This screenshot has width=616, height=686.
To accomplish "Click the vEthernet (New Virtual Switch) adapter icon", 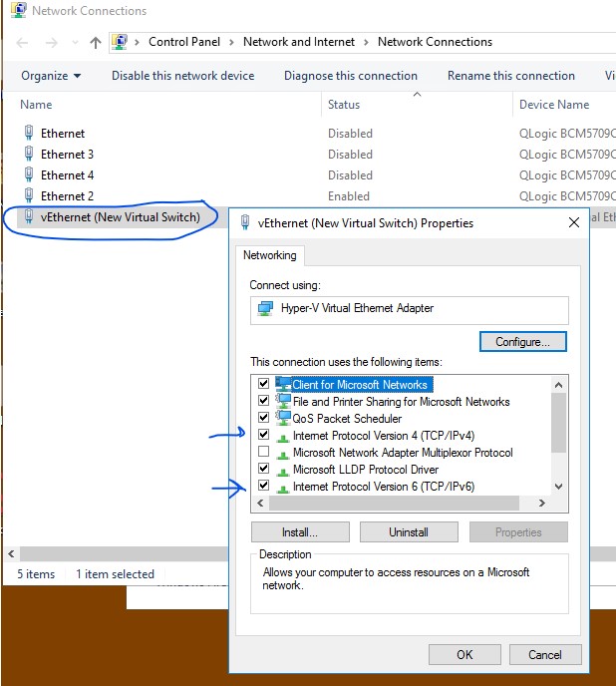I will 29,216.
